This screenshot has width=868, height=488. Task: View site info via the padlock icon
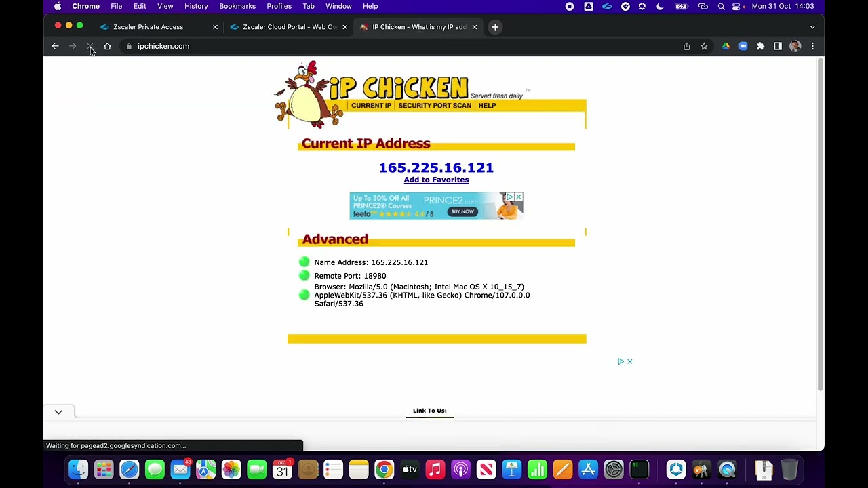(x=129, y=46)
